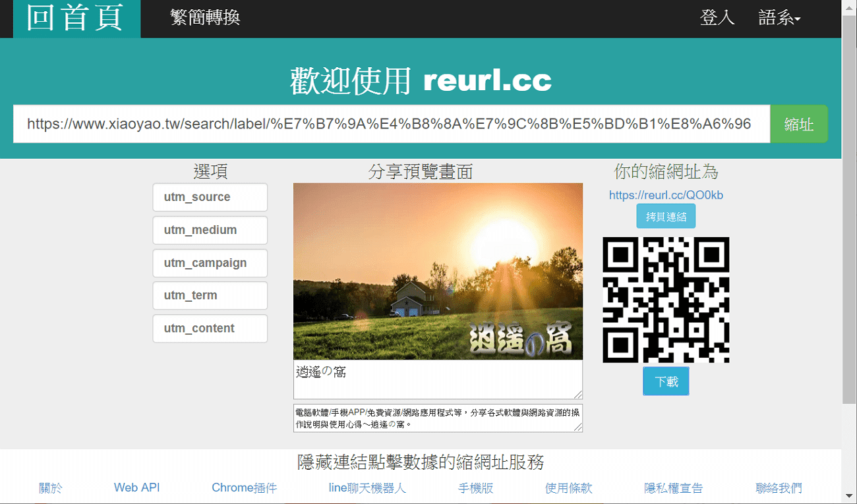This screenshot has height=504, width=857.
Task: Open the 使用條款 terms link
Action: [568, 488]
